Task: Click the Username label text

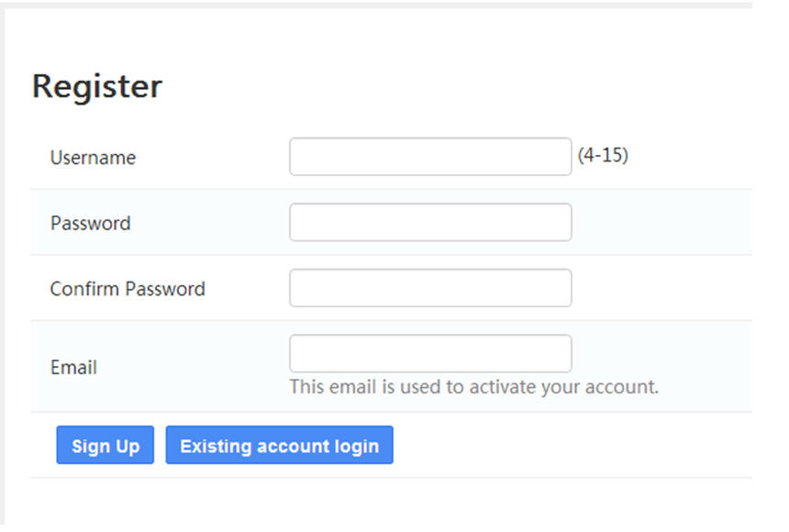Action: 93,158
